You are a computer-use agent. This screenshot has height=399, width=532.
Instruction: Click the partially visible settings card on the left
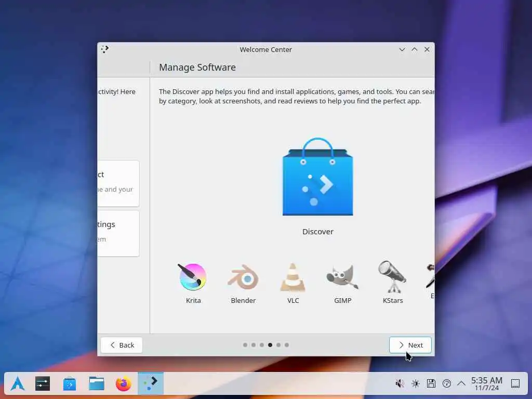118,233
